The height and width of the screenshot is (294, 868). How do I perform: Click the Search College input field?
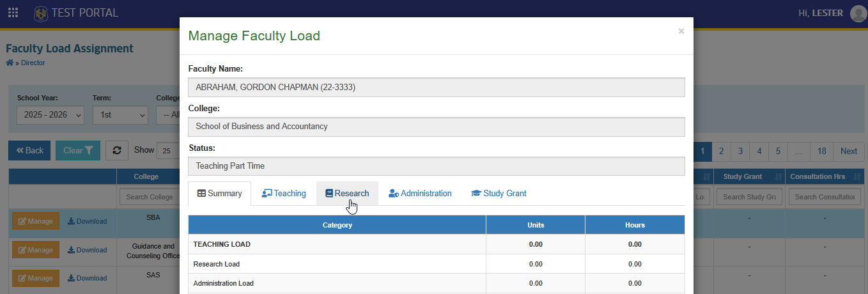point(150,197)
